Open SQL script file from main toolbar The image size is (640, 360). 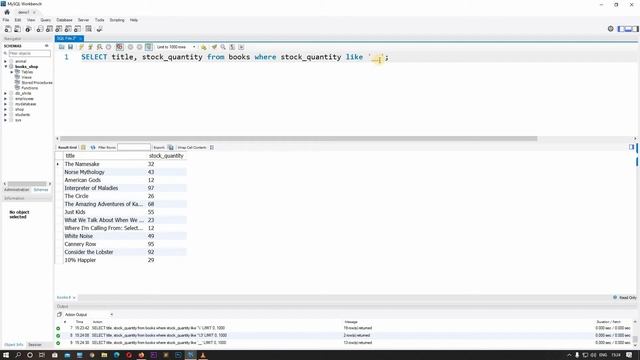pyautogui.click(x=17, y=29)
